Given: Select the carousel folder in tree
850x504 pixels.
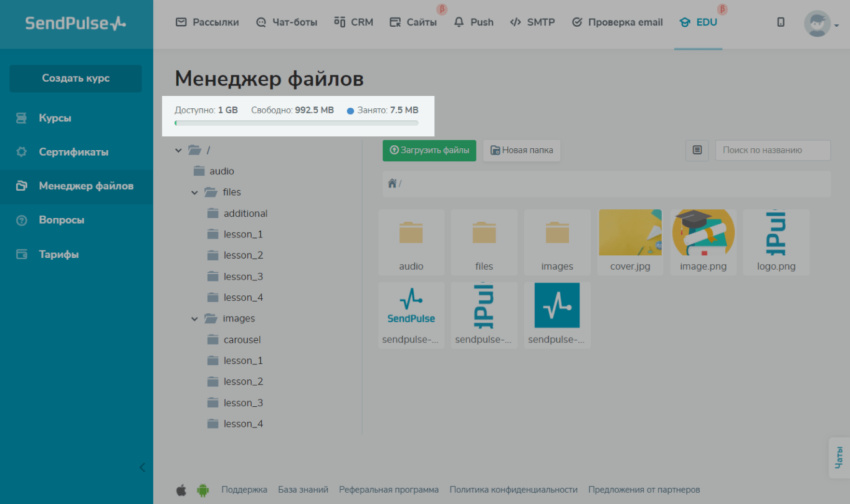Looking at the screenshot, I should tap(234, 340).
